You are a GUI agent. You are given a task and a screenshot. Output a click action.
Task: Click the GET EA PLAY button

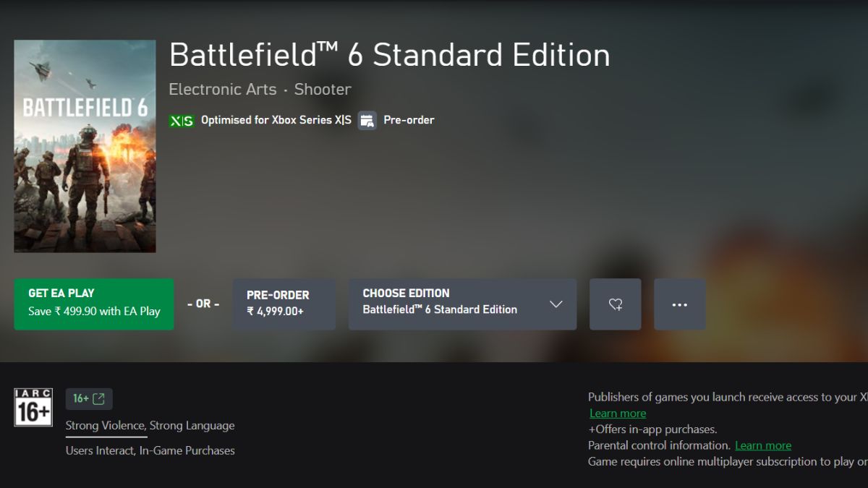[x=93, y=304]
